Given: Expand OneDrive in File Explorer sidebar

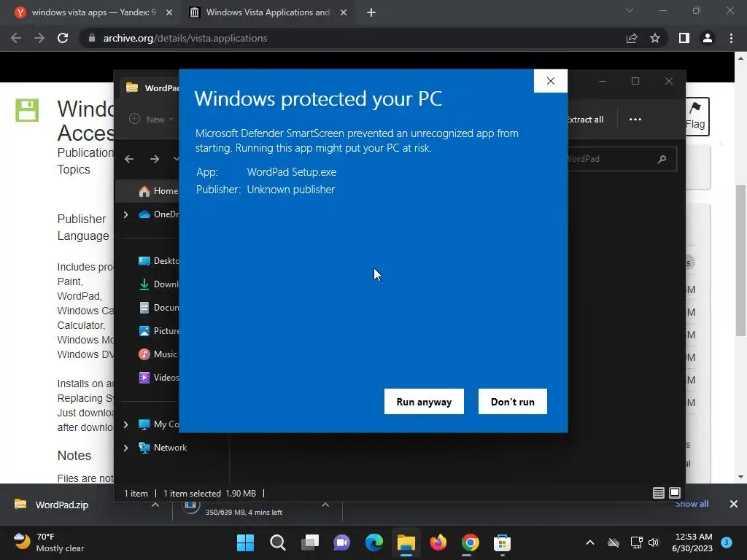Looking at the screenshot, I should tap(125, 215).
